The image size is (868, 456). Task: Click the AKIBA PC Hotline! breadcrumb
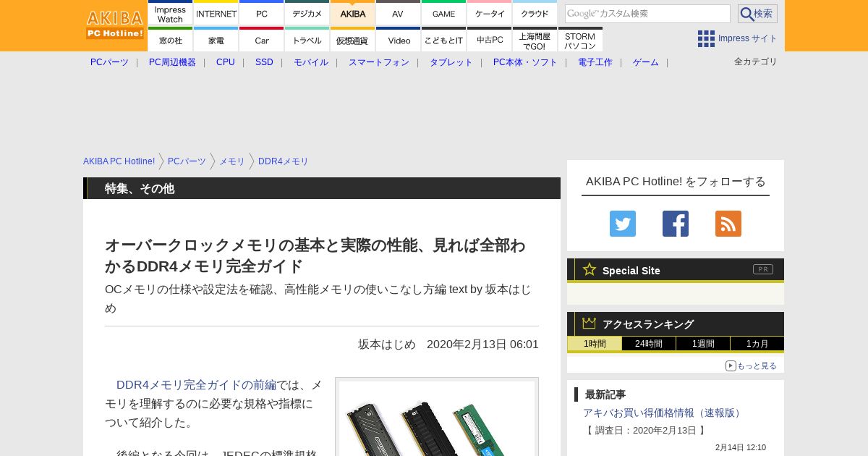[x=119, y=161]
